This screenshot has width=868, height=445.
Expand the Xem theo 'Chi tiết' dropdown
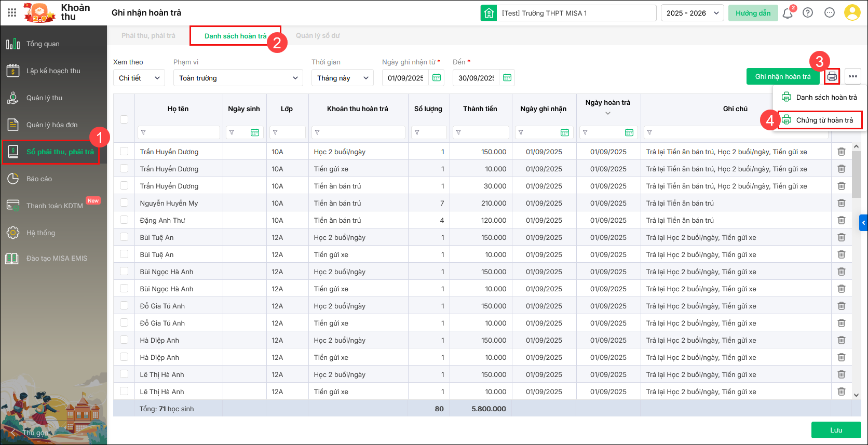point(139,78)
